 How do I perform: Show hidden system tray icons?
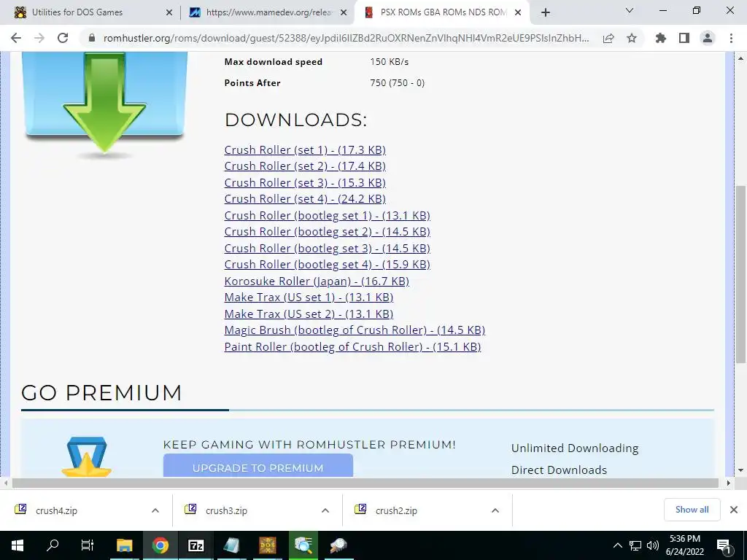(617, 545)
